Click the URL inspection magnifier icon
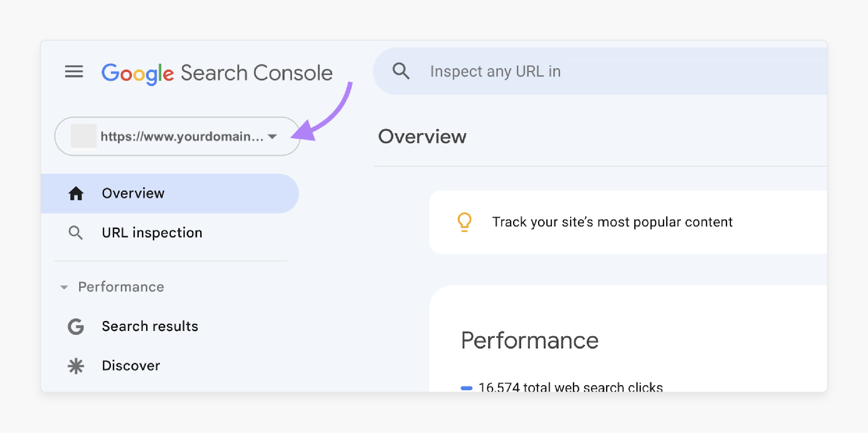This screenshot has height=433, width=868. (x=76, y=233)
